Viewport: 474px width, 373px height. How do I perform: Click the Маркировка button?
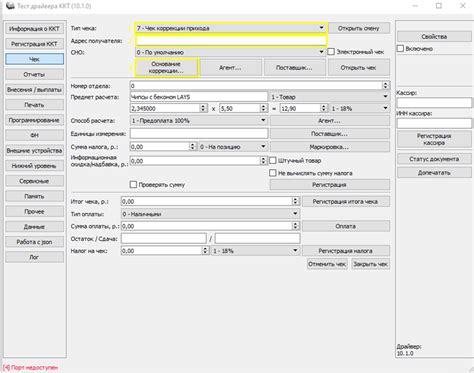tap(329, 147)
